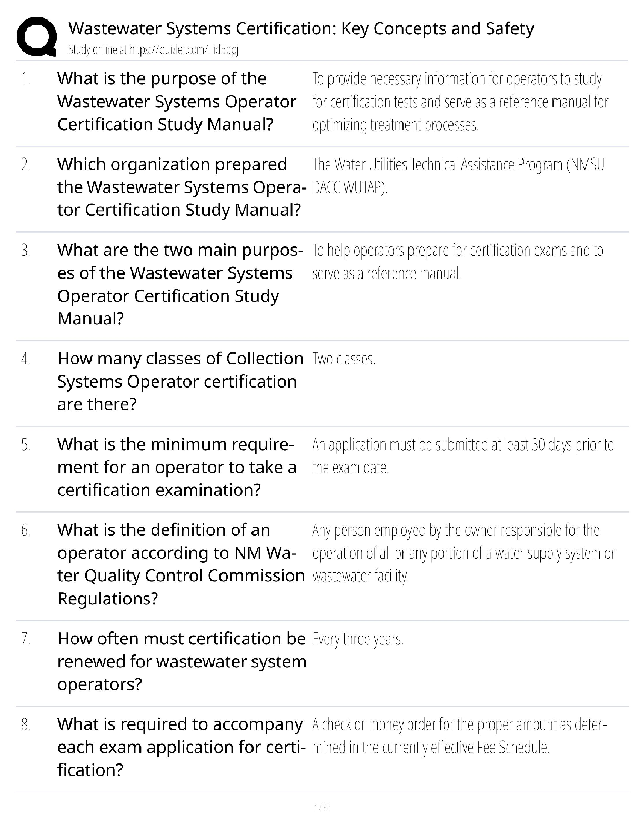Select the answer 'Any person employed by the owner'

click(x=464, y=553)
